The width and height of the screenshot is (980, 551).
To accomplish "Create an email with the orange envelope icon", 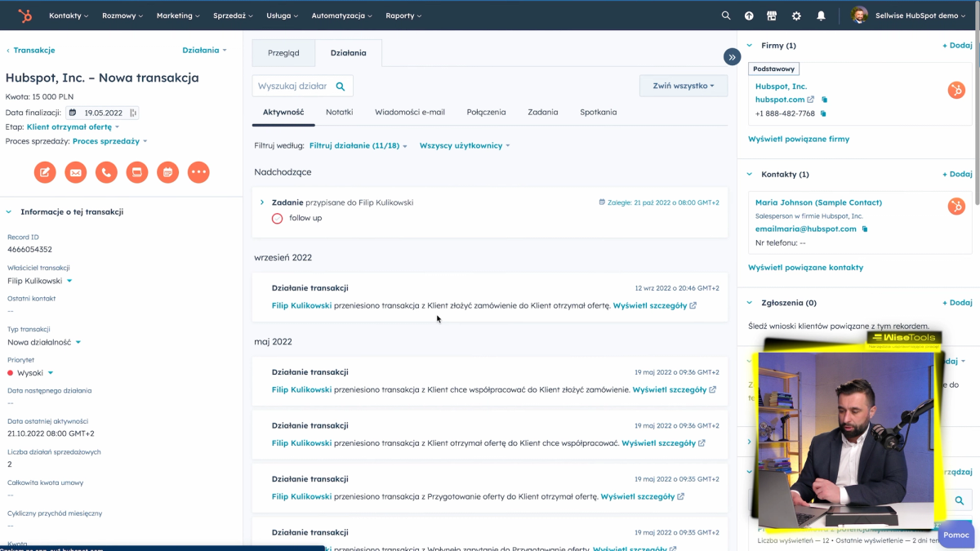I will [x=76, y=172].
